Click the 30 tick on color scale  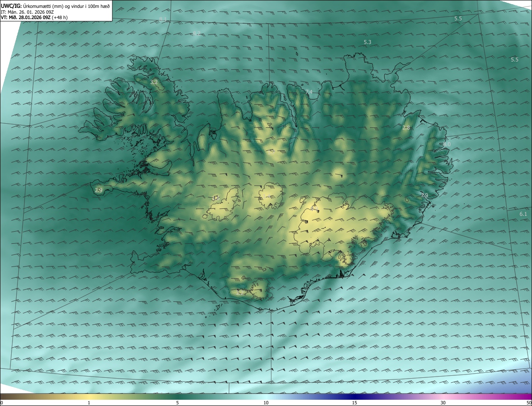click(x=443, y=403)
